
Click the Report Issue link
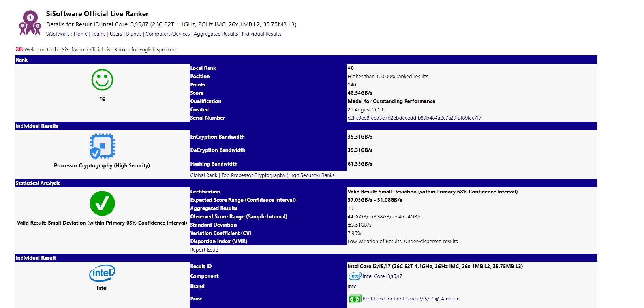point(204,250)
